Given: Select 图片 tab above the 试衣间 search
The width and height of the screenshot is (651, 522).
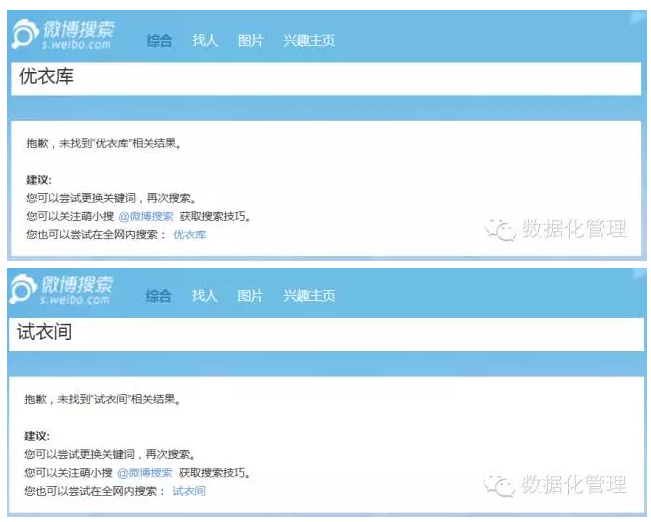Looking at the screenshot, I should click(250, 296).
